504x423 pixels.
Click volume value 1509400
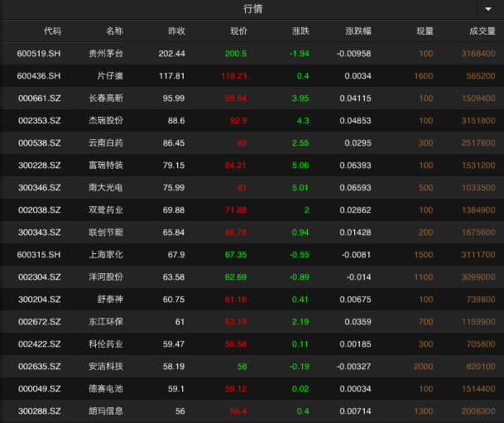click(478, 98)
